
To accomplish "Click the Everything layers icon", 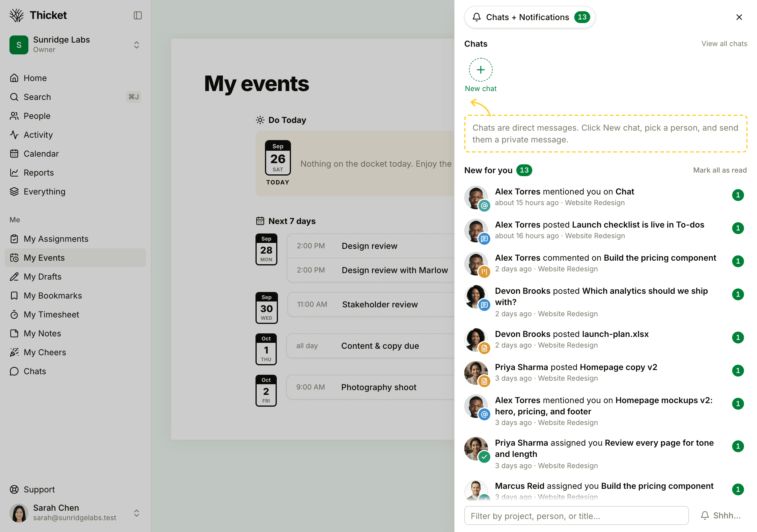I will [14, 192].
